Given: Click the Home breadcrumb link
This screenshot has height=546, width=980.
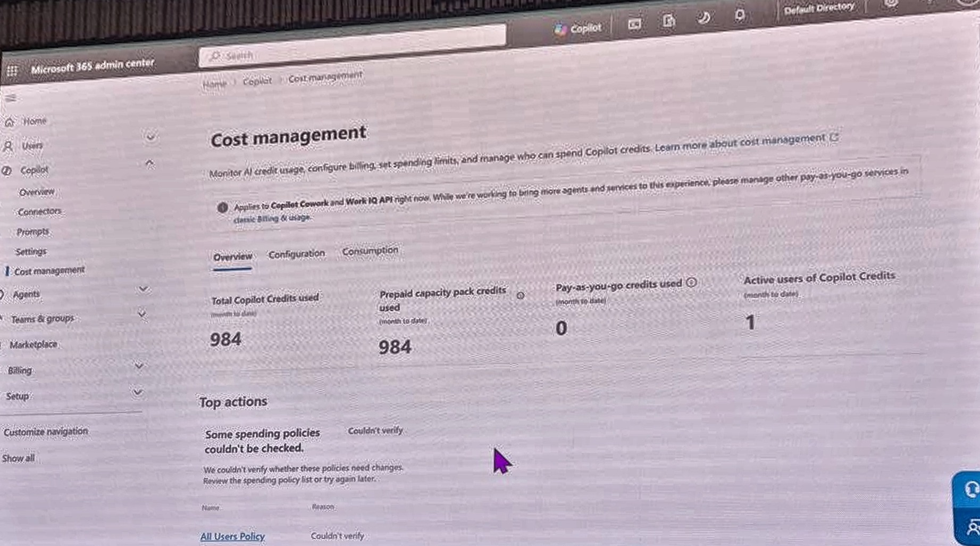Looking at the screenshot, I should click(214, 84).
